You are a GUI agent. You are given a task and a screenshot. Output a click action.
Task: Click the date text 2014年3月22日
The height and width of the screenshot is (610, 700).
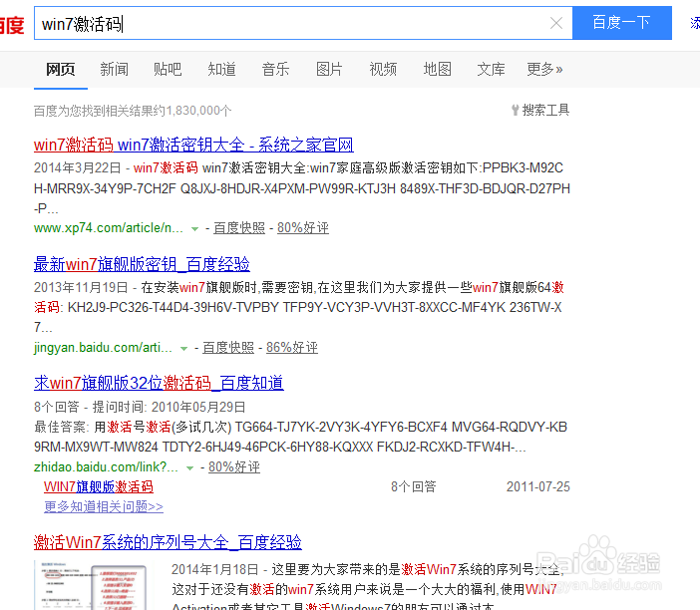[78, 167]
